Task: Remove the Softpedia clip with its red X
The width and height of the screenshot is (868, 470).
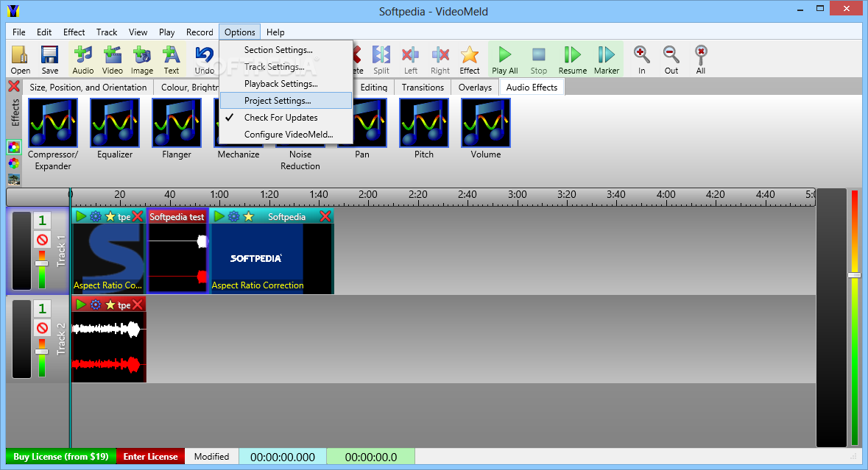Action: click(325, 216)
